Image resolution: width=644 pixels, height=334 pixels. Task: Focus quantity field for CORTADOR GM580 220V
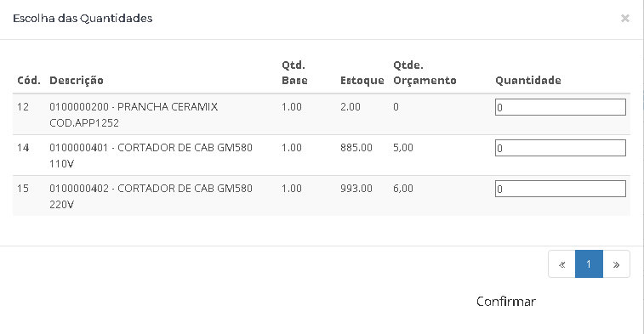tap(561, 189)
